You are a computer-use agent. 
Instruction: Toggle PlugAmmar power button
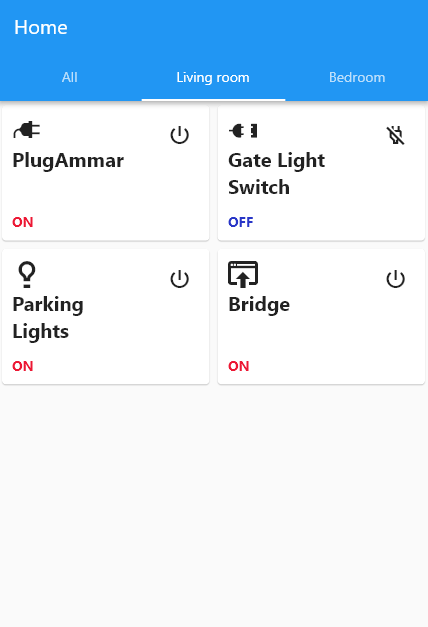[180, 135]
